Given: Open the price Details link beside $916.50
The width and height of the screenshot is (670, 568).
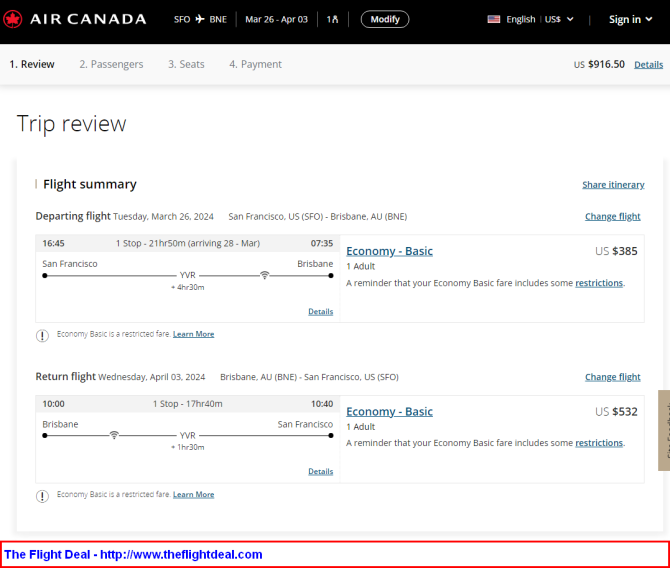Looking at the screenshot, I should [x=648, y=65].
